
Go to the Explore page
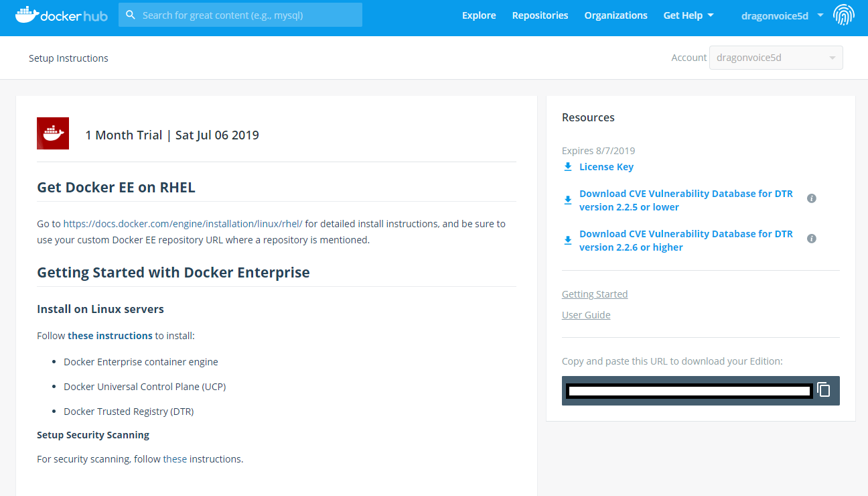coord(479,15)
